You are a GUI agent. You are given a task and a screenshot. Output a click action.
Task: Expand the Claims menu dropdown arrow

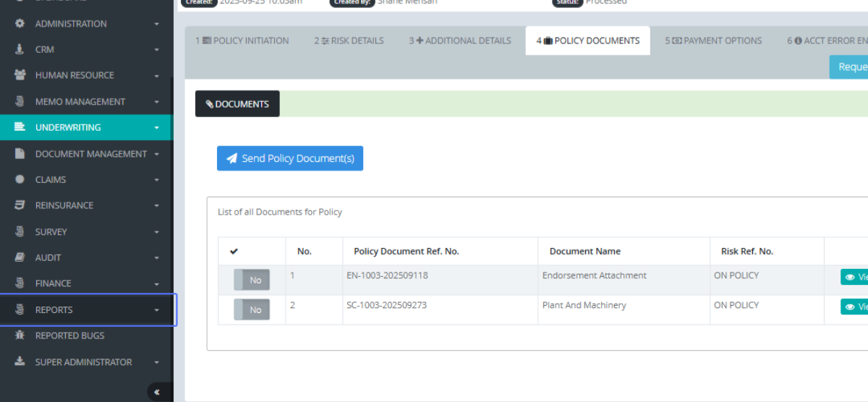click(157, 180)
